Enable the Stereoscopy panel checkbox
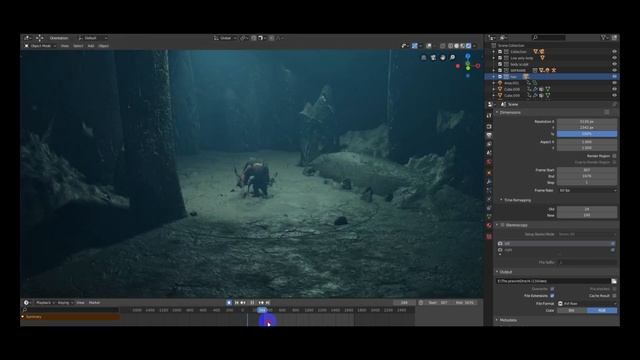The width and height of the screenshot is (640, 360). click(x=502, y=225)
